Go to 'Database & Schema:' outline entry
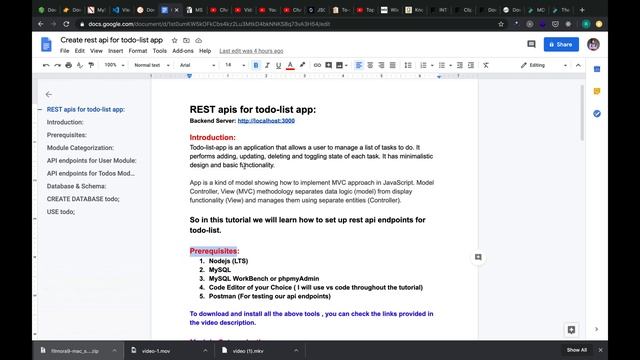Image resolution: width=640 pixels, height=360 pixels. (x=76, y=186)
